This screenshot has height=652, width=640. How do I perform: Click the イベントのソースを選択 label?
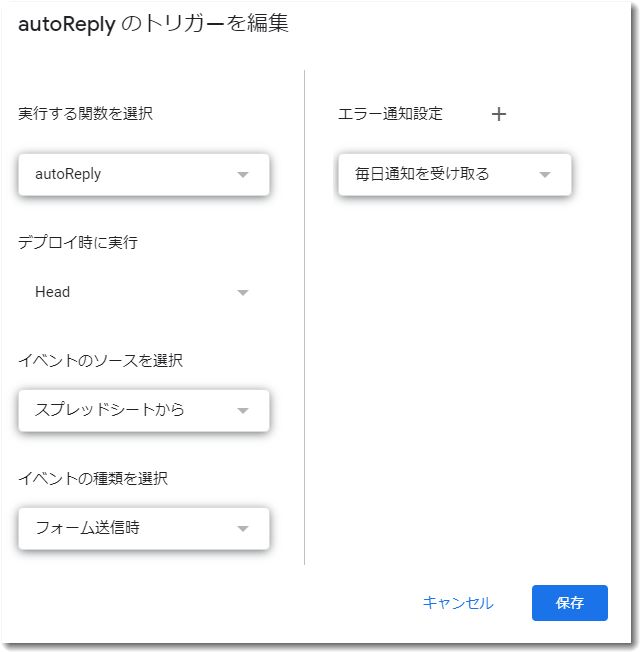[100, 360]
